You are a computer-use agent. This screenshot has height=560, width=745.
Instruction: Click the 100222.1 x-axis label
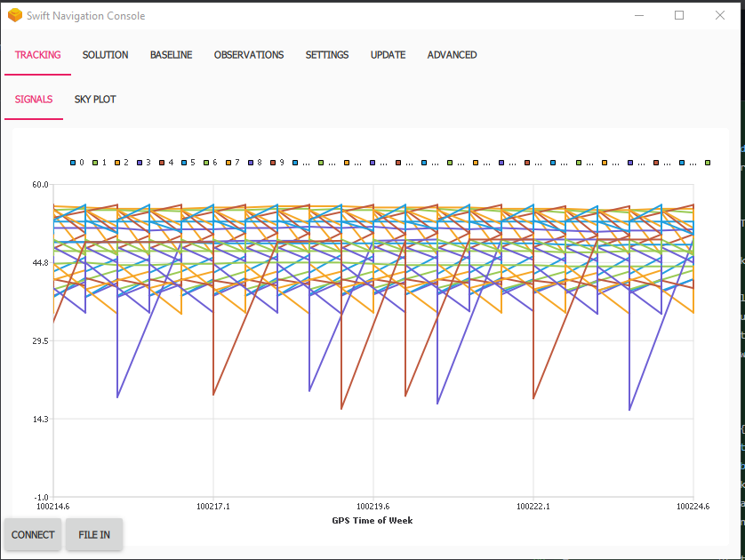tap(533, 507)
